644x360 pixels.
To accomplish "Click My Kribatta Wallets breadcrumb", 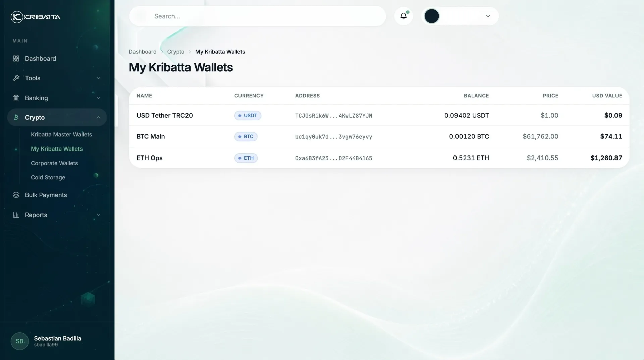I will point(220,52).
